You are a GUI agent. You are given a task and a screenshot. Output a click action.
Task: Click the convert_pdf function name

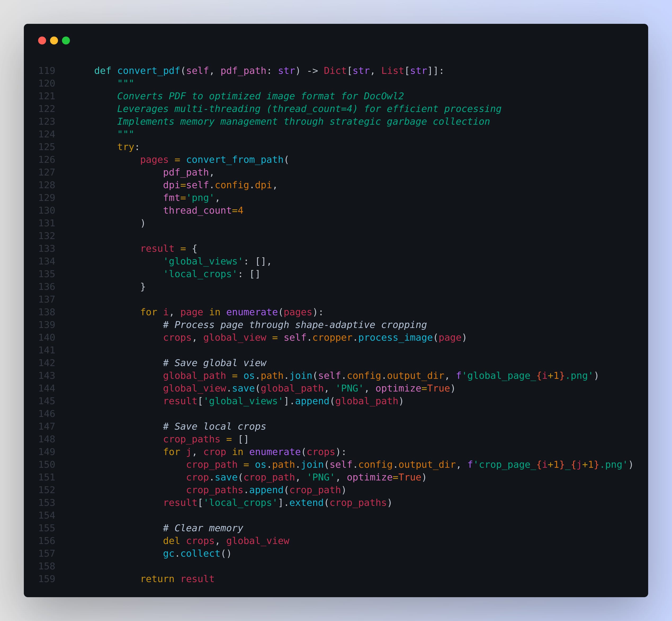(x=149, y=71)
